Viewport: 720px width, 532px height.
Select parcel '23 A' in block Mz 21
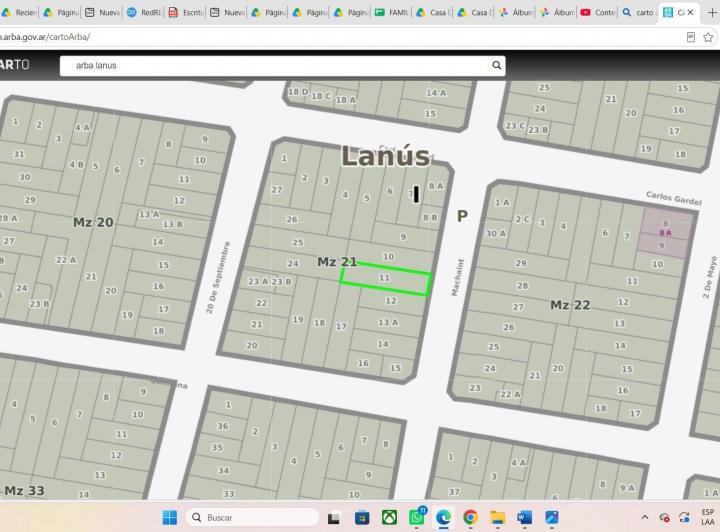(x=259, y=281)
